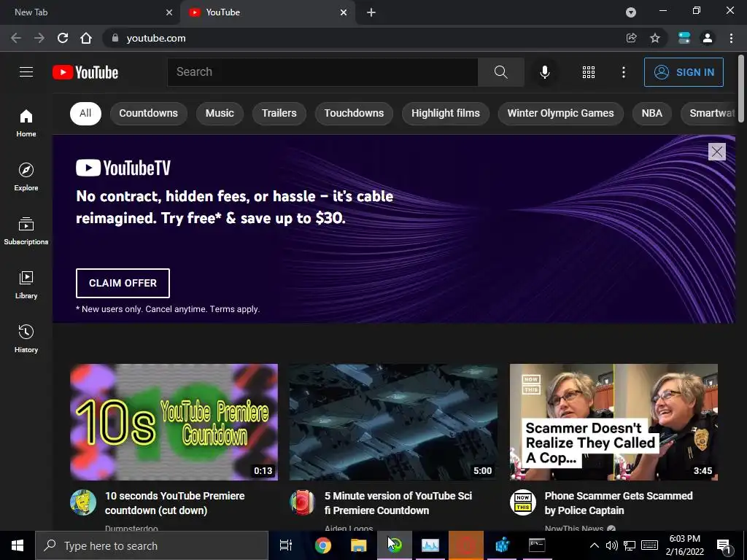Image resolution: width=747 pixels, height=560 pixels.
Task: Click the Dumpsterdoo channel avatar
Action: (x=83, y=502)
